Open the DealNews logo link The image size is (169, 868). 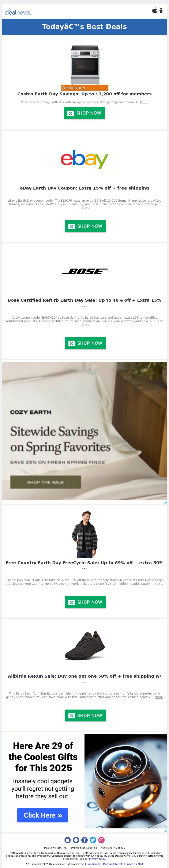(18, 12)
